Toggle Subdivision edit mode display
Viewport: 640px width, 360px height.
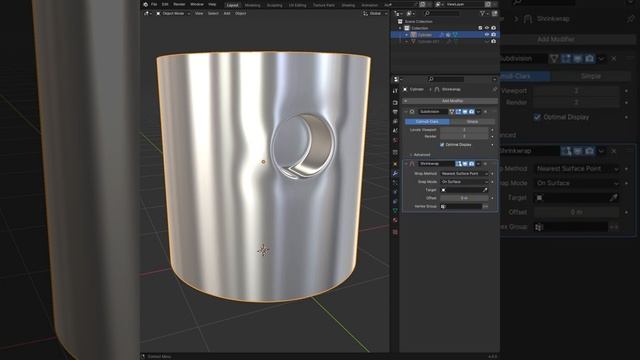[x=458, y=111]
